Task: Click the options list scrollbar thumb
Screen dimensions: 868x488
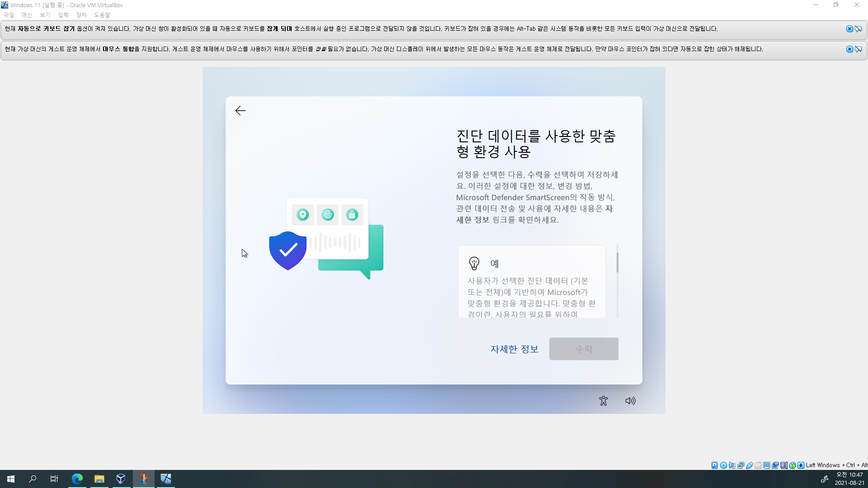Action: pyautogui.click(x=617, y=262)
